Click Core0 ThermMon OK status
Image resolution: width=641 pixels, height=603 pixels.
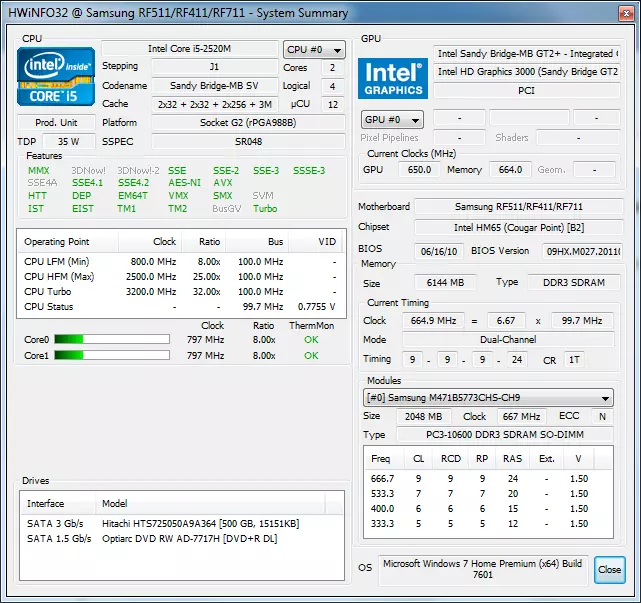click(311, 340)
